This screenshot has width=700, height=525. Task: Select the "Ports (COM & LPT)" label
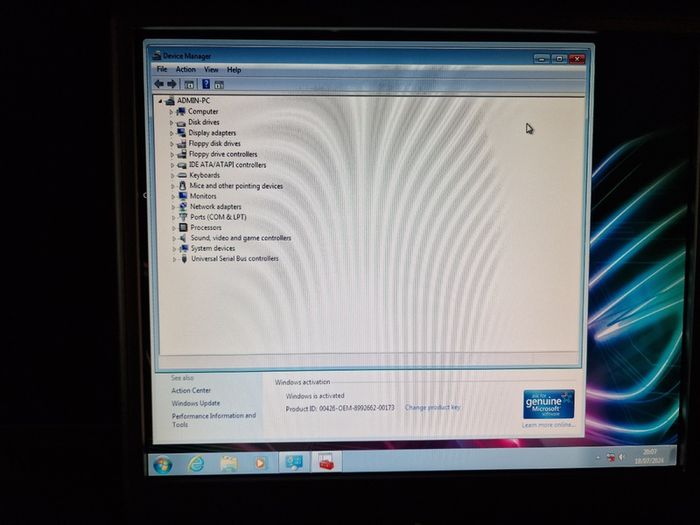coord(218,217)
